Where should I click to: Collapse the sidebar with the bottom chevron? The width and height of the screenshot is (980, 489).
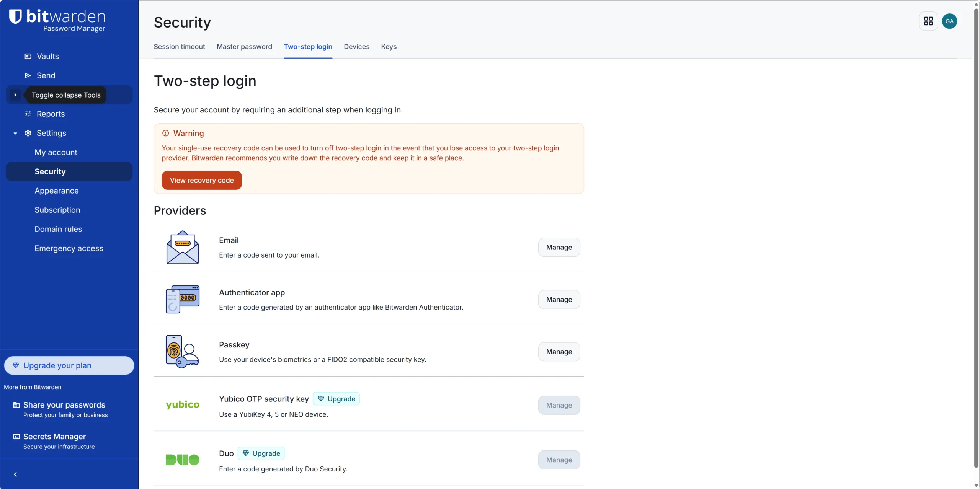tap(15, 474)
